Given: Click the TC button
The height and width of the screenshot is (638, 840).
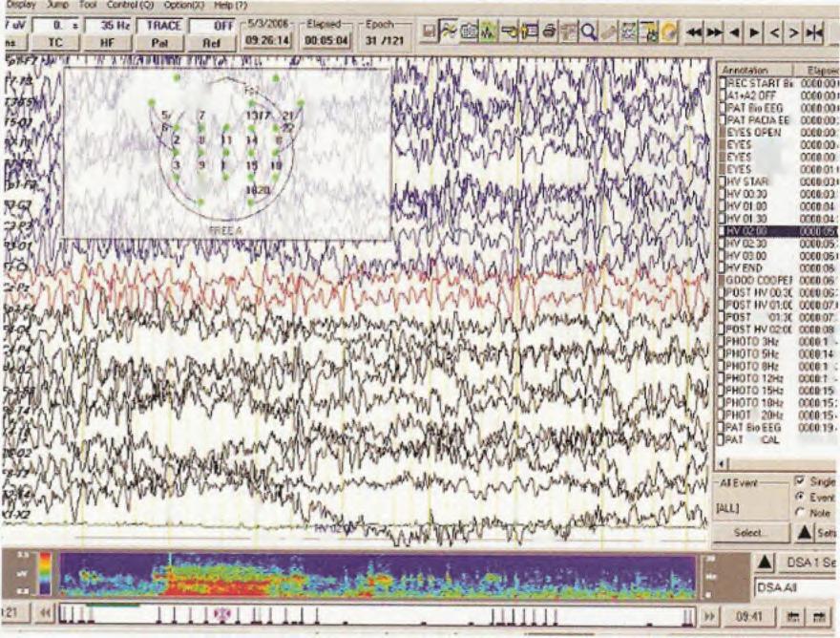Looking at the screenshot, I should point(54,43).
